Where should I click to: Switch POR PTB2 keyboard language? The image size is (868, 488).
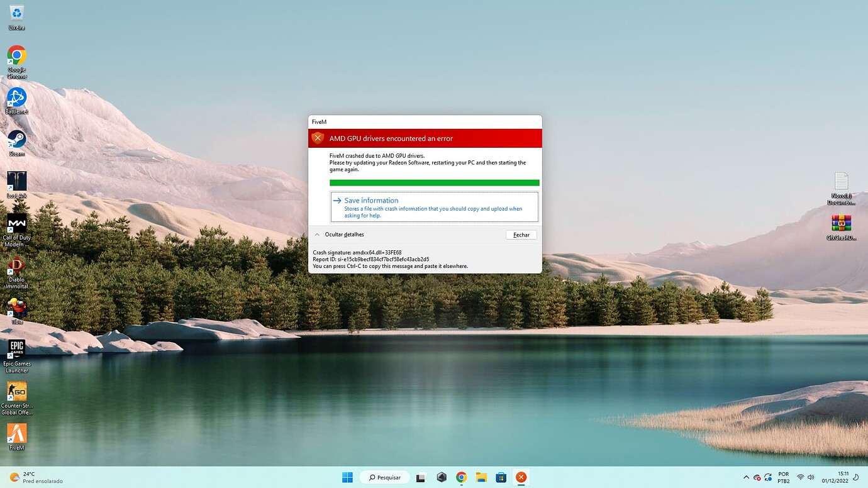tap(783, 477)
